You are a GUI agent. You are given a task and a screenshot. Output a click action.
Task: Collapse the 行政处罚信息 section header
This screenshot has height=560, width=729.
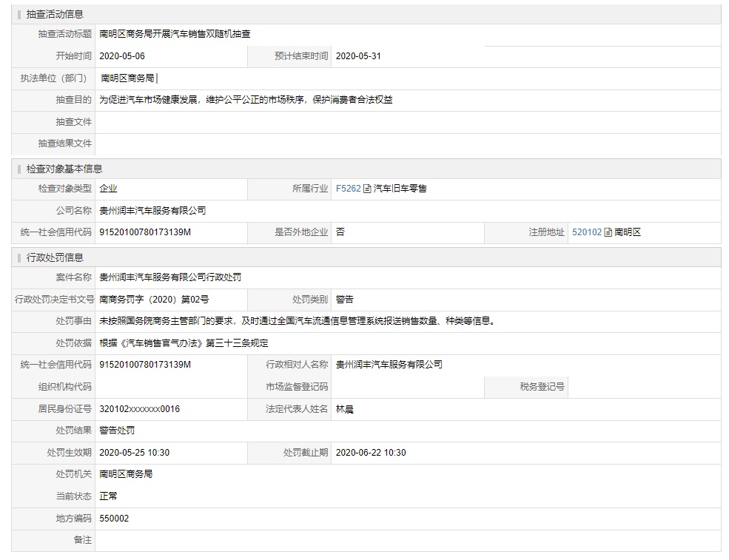point(55,257)
